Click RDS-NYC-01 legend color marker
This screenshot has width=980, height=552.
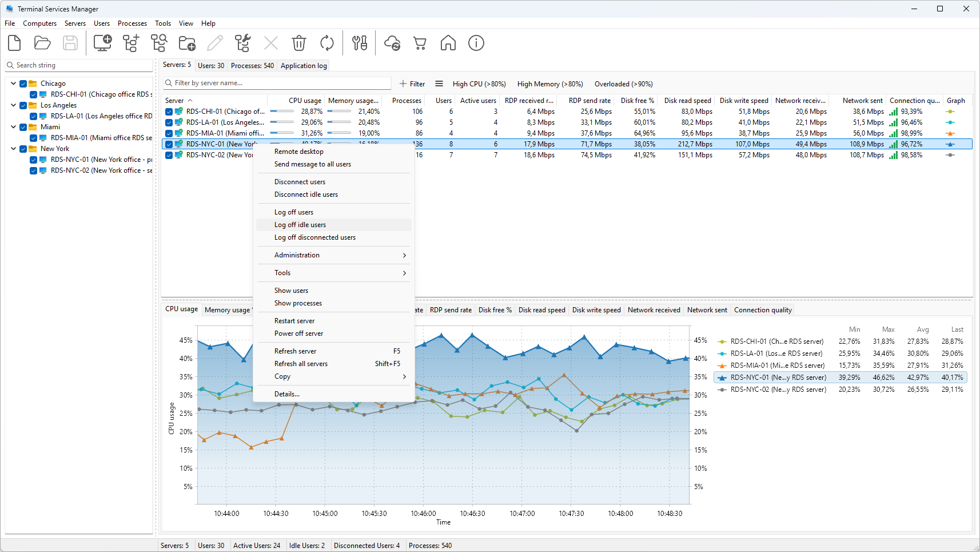pyautogui.click(x=722, y=378)
